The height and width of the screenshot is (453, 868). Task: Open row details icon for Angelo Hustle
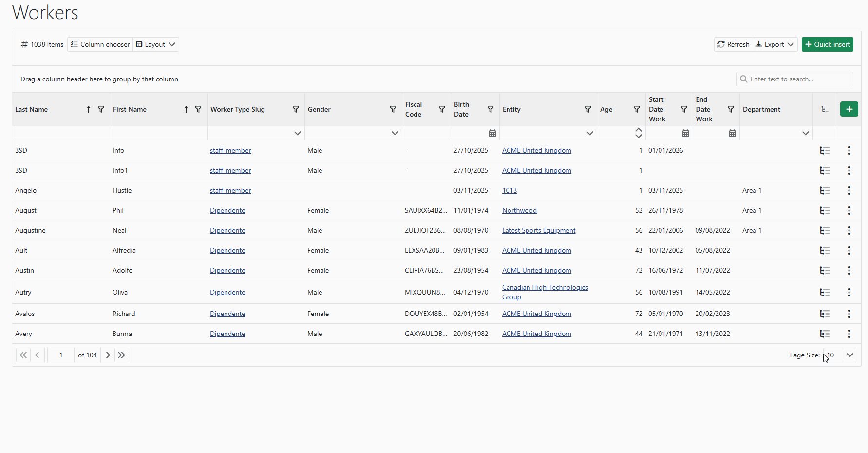[x=825, y=190]
